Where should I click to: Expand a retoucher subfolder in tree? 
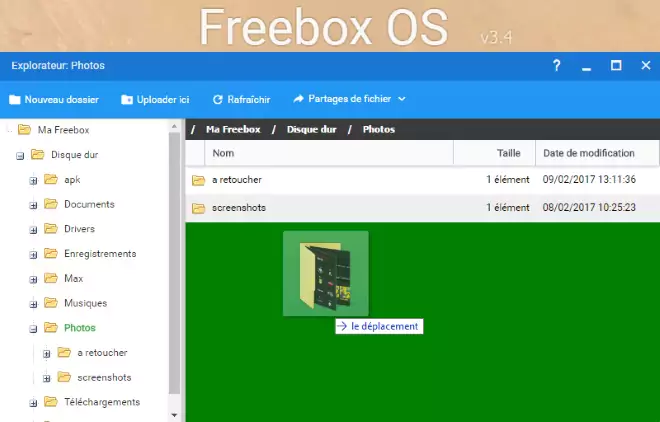point(47,354)
